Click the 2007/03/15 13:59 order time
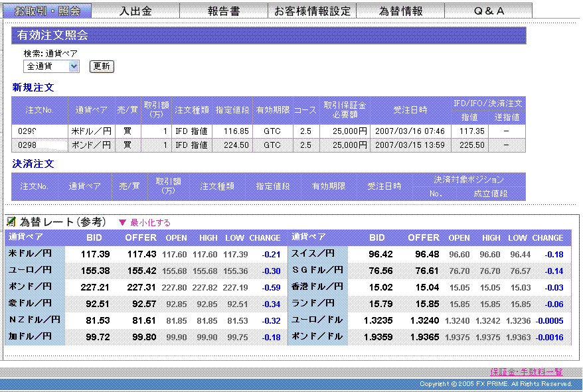Viewport: 583px width, 392px height. click(410, 145)
